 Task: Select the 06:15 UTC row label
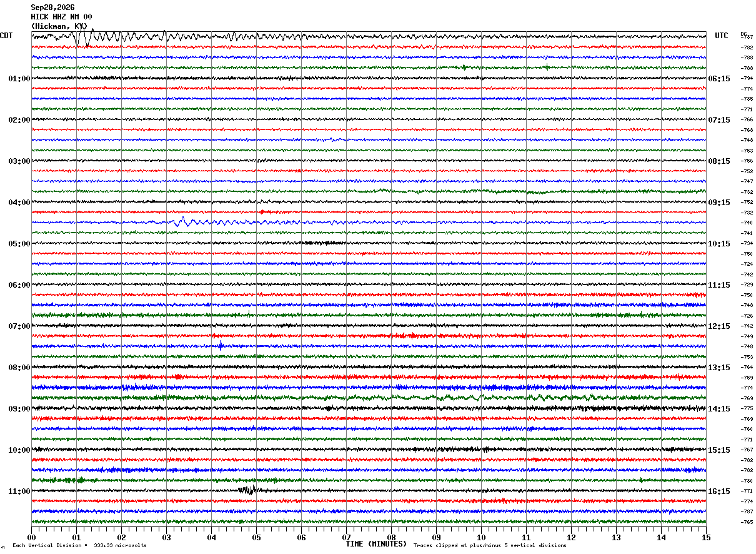(719, 79)
